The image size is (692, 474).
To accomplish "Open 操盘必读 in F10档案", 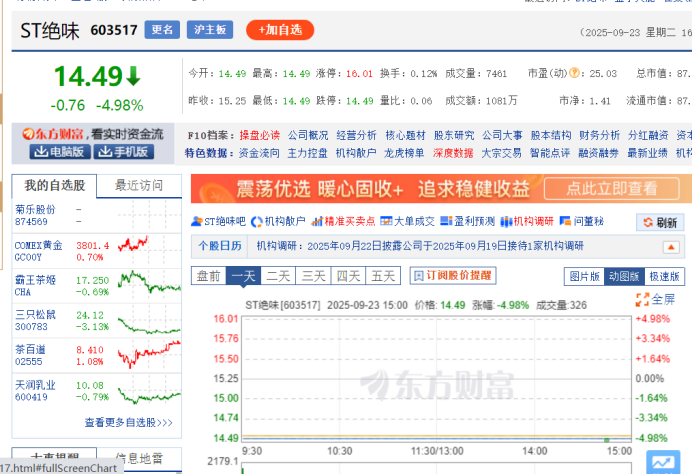I will pyautogui.click(x=260, y=135).
